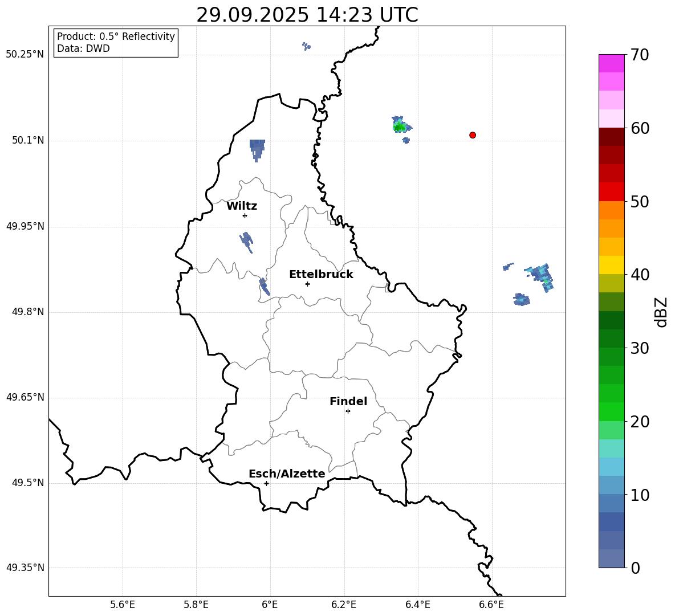Click the yellow 40 dBZ colorbar segment

(x=611, y=265)
